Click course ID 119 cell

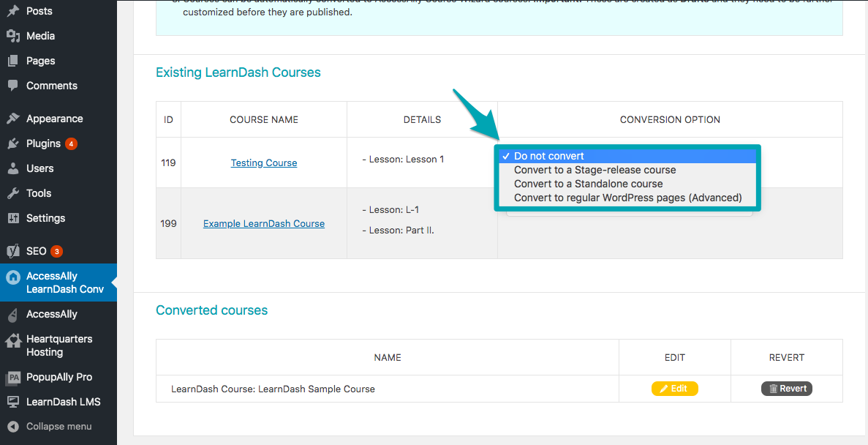coord(168,163)
